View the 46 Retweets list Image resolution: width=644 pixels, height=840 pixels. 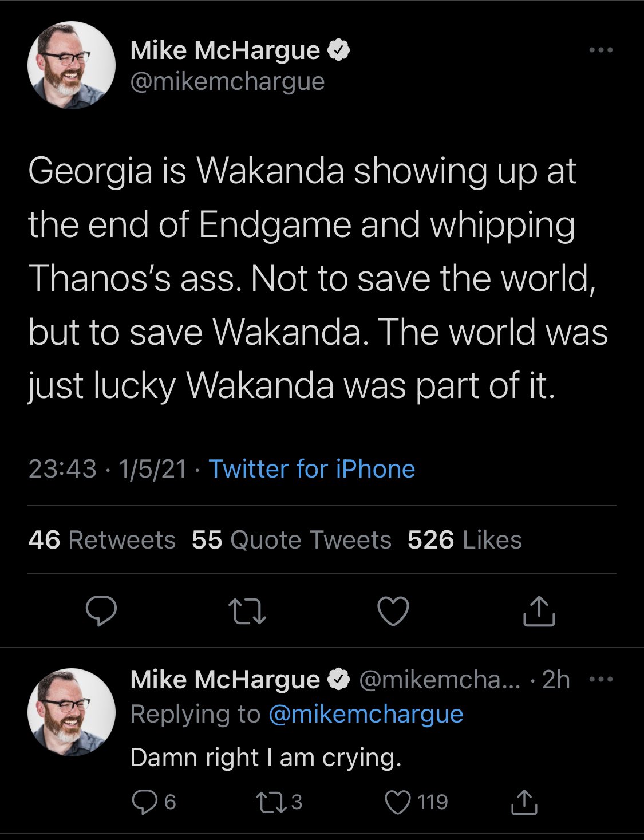tap(102, 539)
